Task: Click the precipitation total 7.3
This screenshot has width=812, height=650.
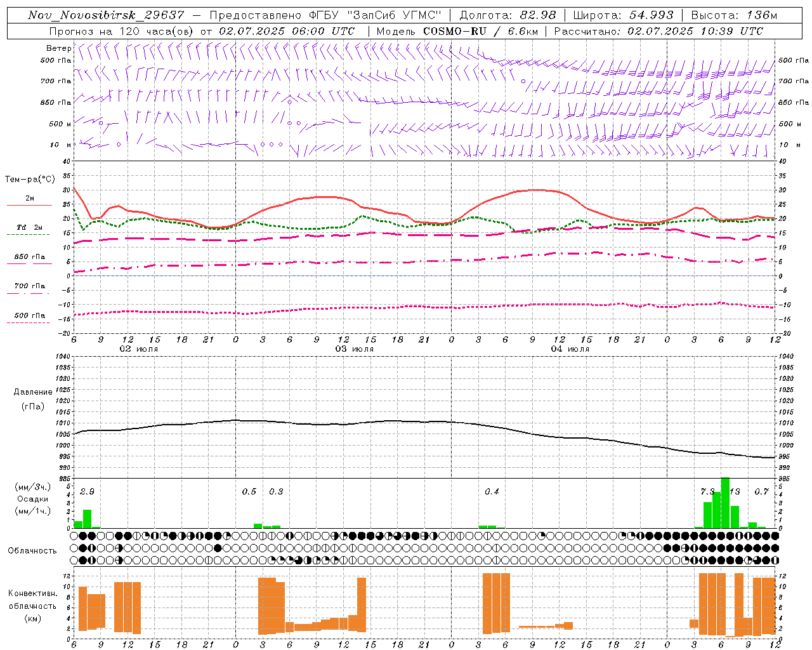Action: click(707, 491)
